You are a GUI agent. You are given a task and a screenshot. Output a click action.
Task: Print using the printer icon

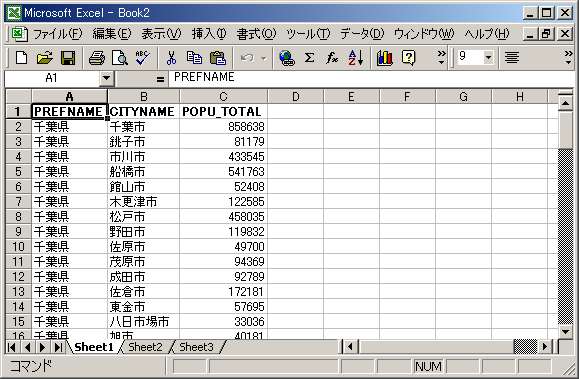pyautogui.click(x=97, y=58)
